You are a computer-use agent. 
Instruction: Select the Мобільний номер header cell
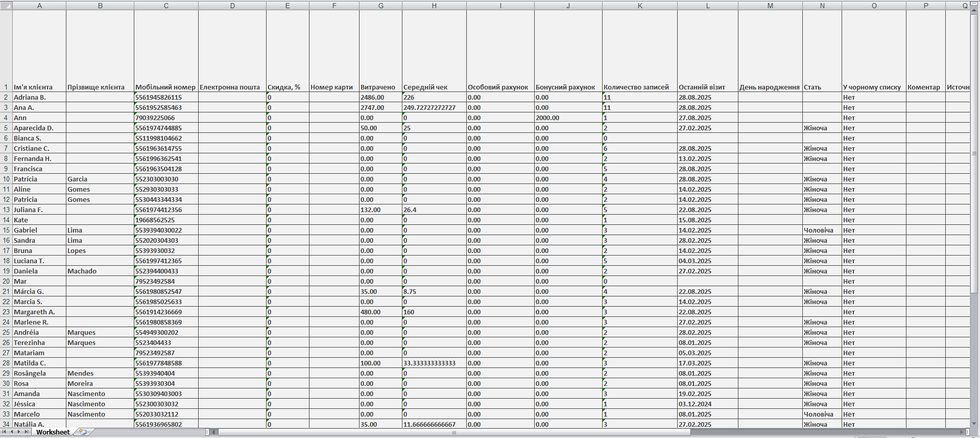[x=165, y=87]
